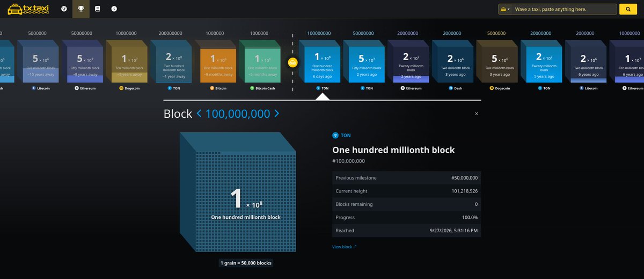Image resolution: width=644 pixels, height=279 pixels.
Task: Close the block detail panel
Action: point(477,114)
